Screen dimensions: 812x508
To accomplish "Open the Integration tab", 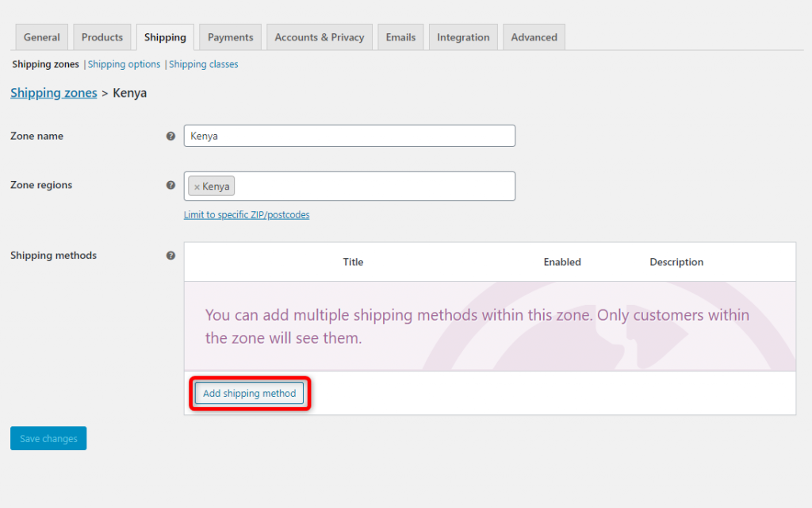I will 463,37.
